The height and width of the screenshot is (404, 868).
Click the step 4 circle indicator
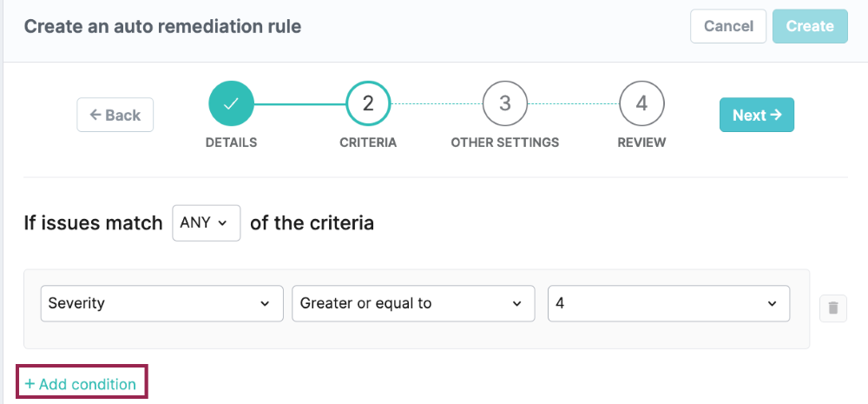pos(641,103)
